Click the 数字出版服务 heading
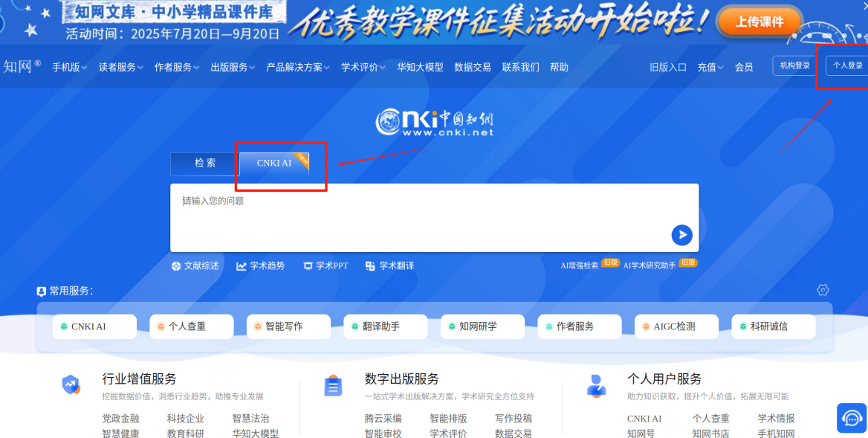This screenshot has height=438, width=868. [x=401, y=379]
